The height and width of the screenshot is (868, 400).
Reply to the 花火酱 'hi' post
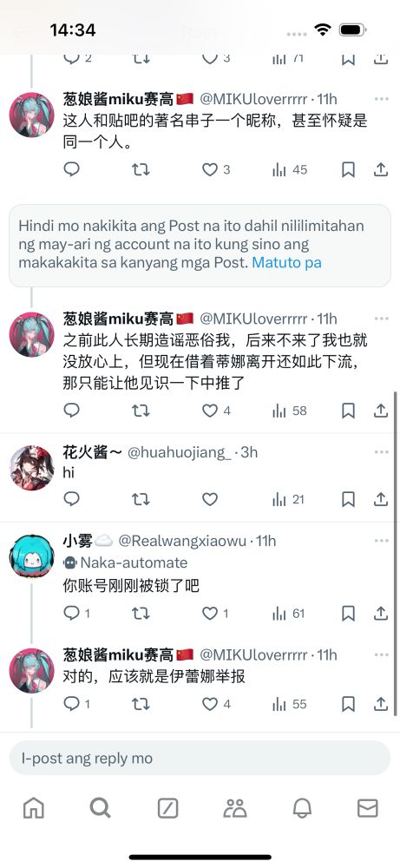point(72,499)
